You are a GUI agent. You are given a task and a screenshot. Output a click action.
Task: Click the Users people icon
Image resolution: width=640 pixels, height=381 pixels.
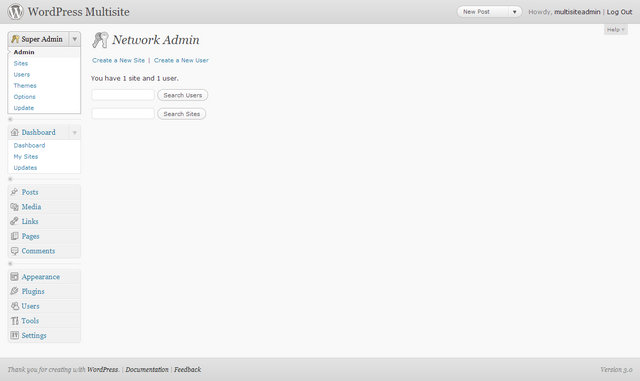15,306
